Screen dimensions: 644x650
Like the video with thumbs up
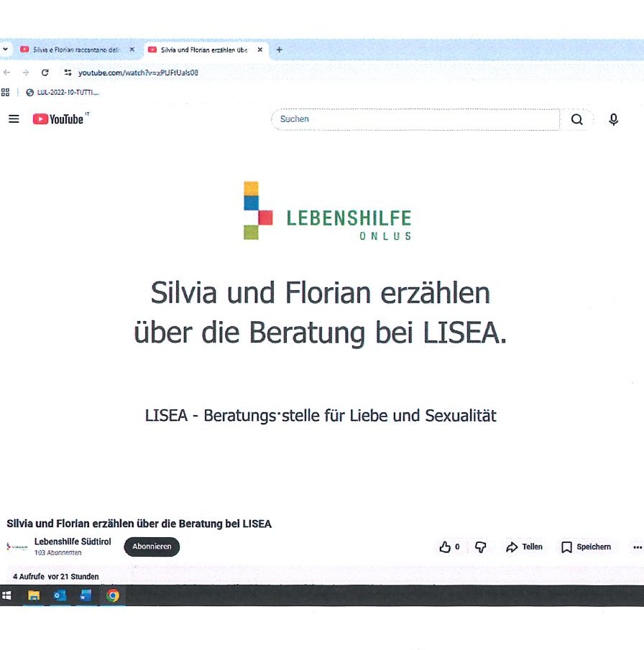(446, 547)
